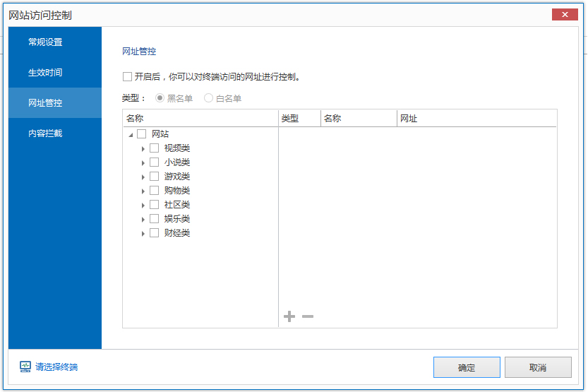This screenshot has width=588, height=392.
Task: Click the 请选择终端 link
Action: coord(56,367)
